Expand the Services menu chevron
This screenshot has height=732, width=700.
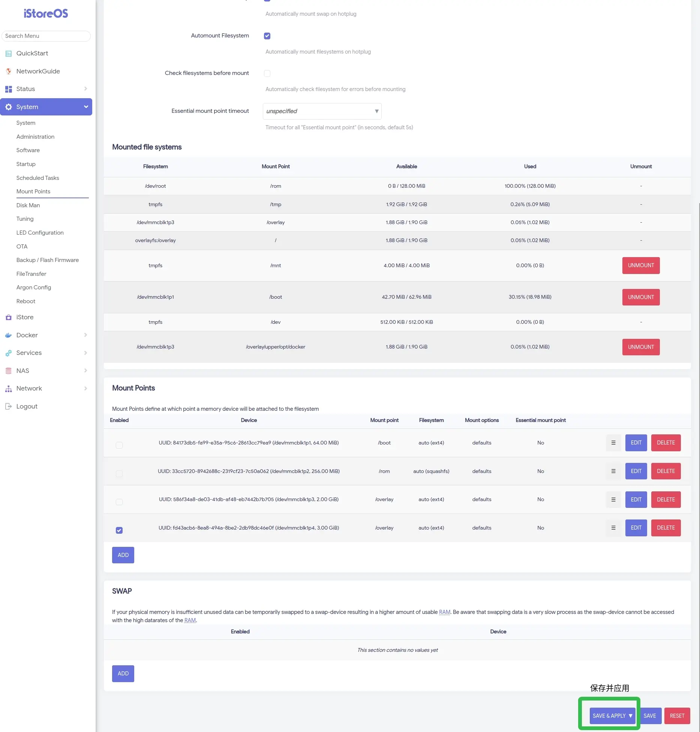coord(85,353)
